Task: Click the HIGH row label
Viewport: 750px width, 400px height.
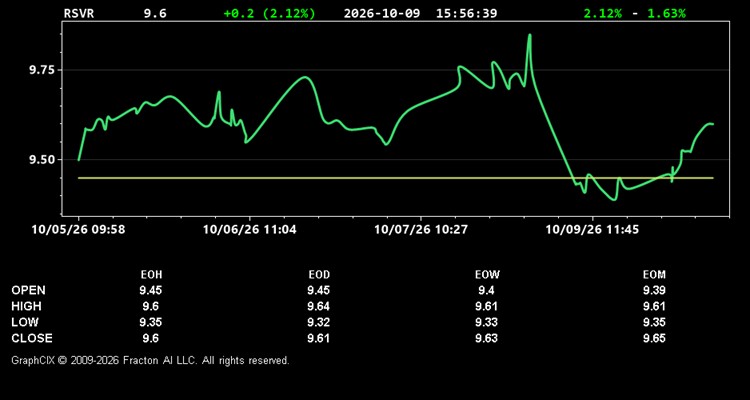Action: click(x=26, y=306)
